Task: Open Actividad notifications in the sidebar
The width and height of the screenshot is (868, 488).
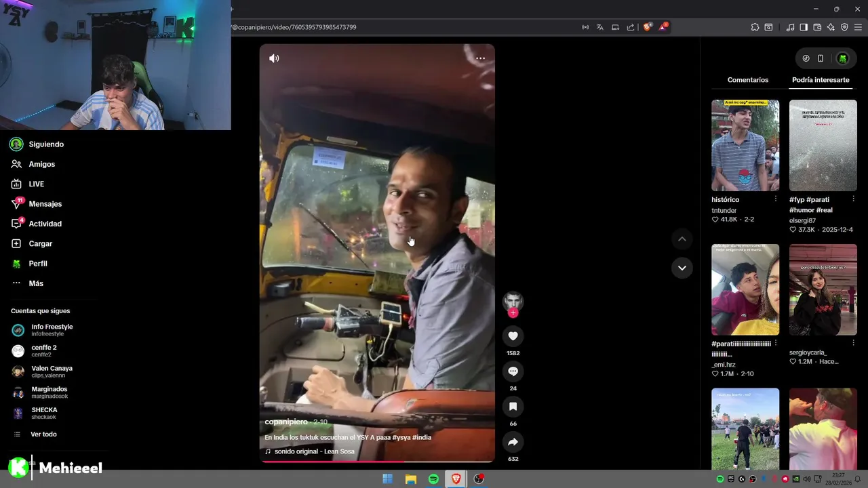Action: coord(37,224)
